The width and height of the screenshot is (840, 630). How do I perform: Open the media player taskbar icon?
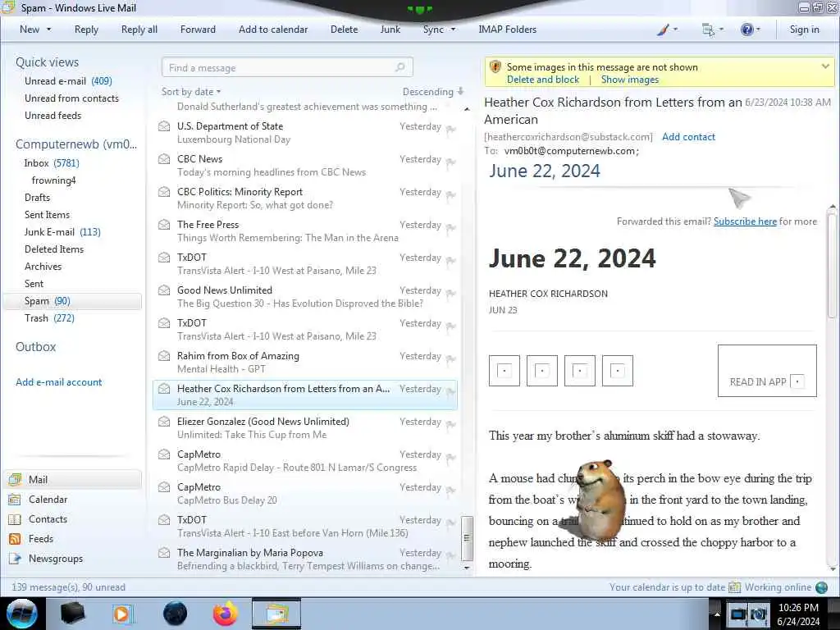(x=122, y=614)
